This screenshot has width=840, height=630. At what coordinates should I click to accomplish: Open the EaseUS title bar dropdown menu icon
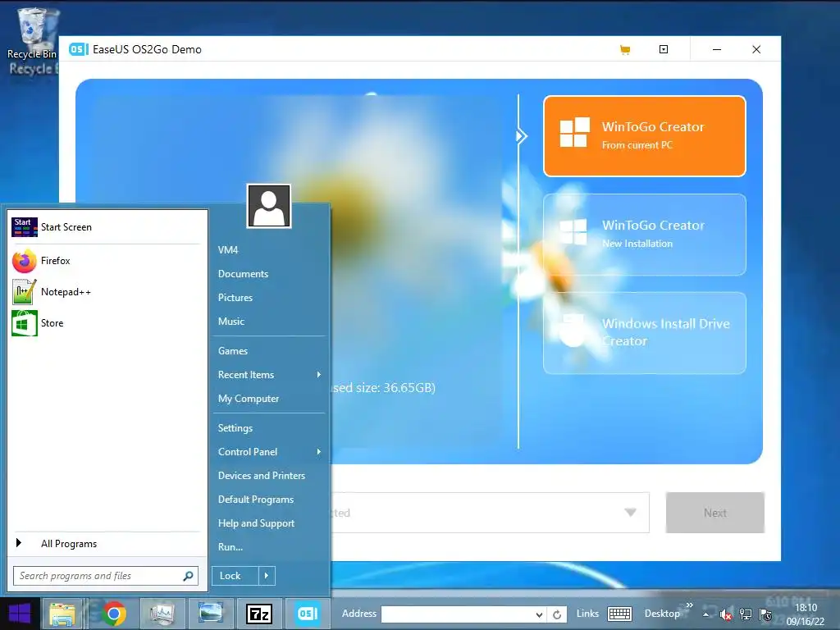pyautogui.click(x=663, y=49)
